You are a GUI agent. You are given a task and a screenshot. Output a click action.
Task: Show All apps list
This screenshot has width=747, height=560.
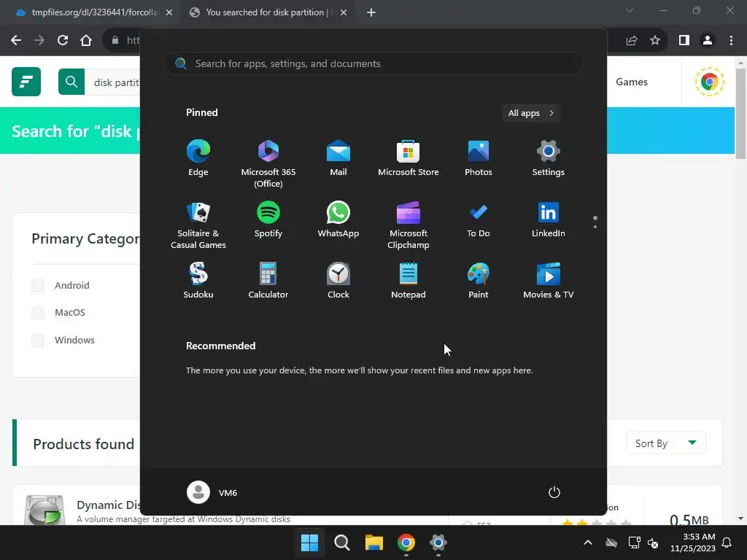pyautogui.click(x=531, y=113)
